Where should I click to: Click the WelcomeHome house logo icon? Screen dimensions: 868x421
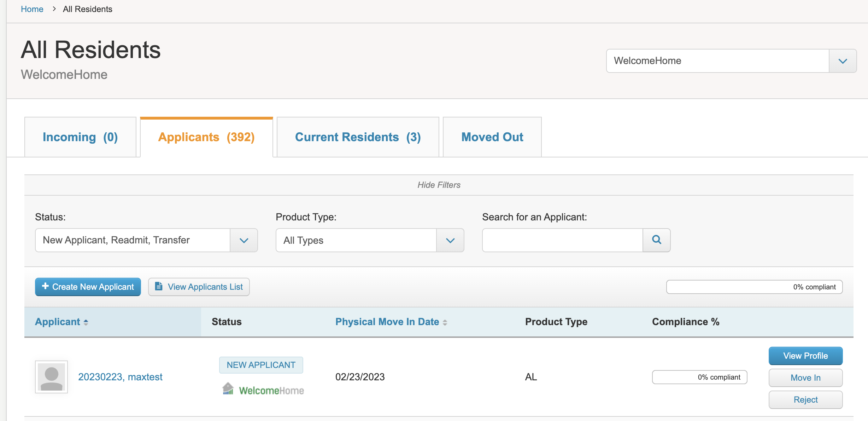tap(228, 388)
